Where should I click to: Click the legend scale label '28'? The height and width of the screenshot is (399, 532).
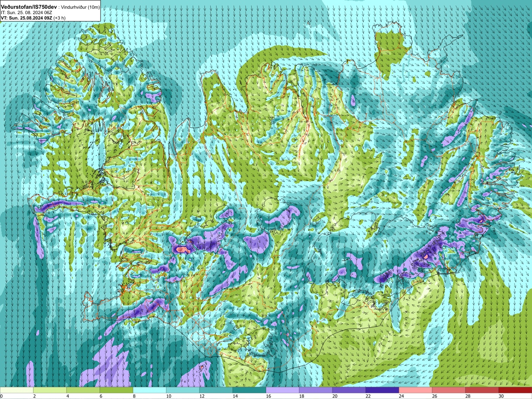tap(468, 396)
